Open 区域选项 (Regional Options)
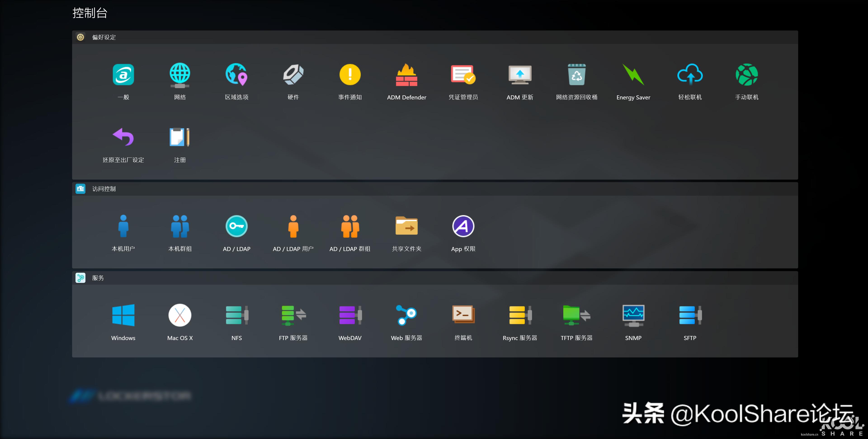This screenshot has width=868, height=439. point(236,81)
